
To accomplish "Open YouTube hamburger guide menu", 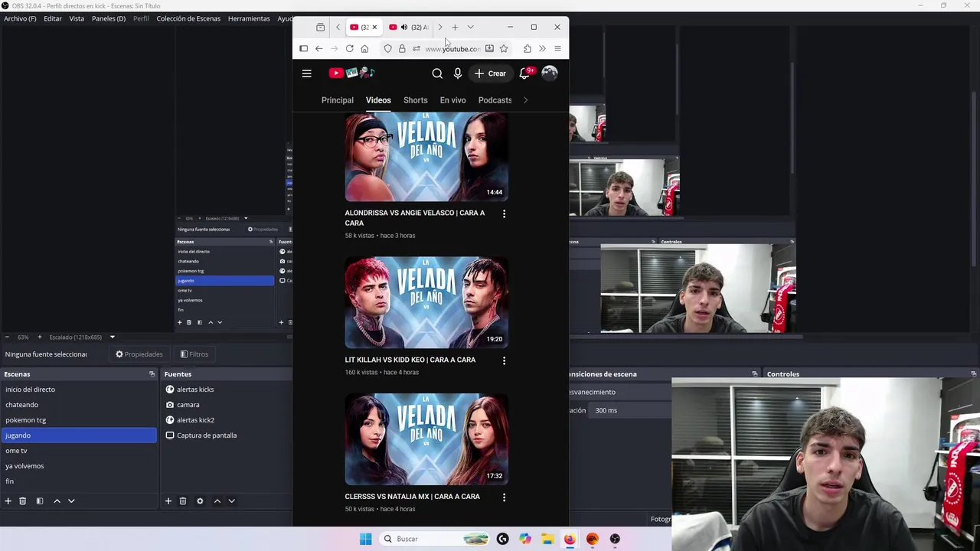I will 306,73.
